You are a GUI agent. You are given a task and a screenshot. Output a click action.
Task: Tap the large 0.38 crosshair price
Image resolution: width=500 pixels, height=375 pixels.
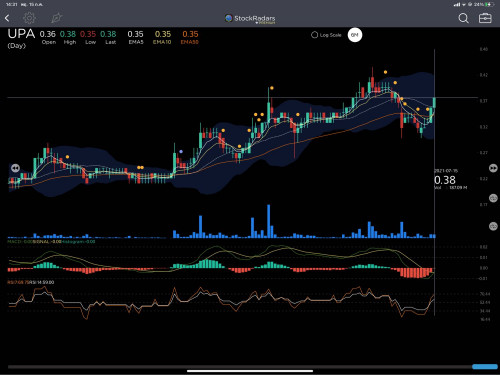coord(445,180)
